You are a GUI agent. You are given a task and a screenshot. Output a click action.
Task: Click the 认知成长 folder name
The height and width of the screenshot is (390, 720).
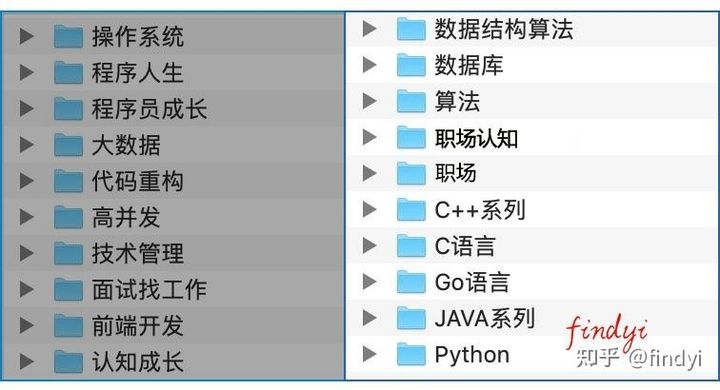(x=138, y=362)
